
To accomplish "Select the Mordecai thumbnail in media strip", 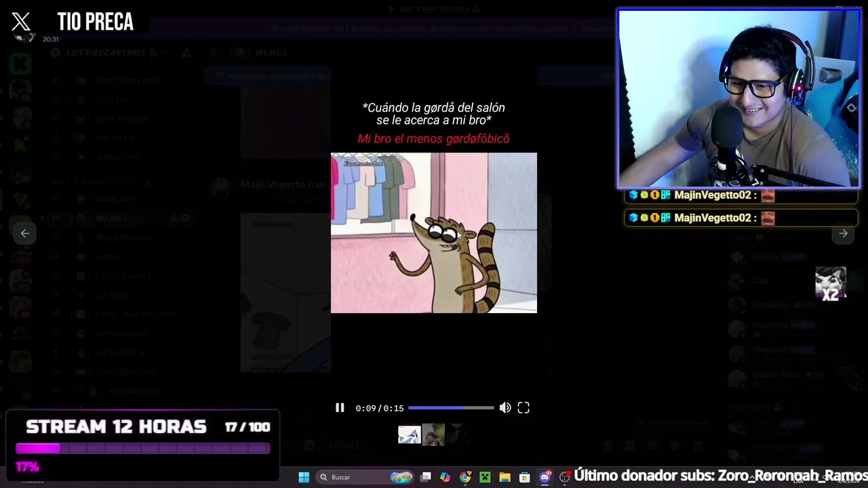I will pyautogui.click(x=409, y=435).
